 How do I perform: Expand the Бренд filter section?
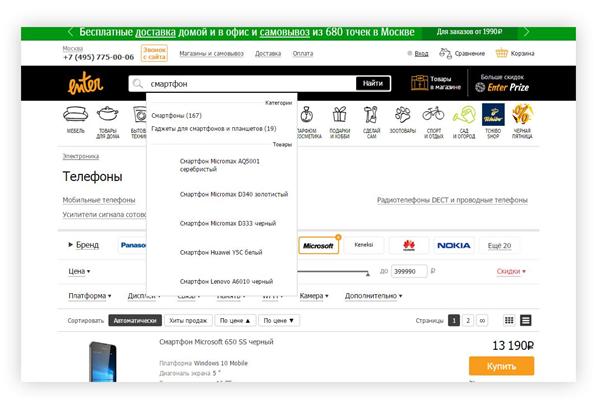coord(84,245)
